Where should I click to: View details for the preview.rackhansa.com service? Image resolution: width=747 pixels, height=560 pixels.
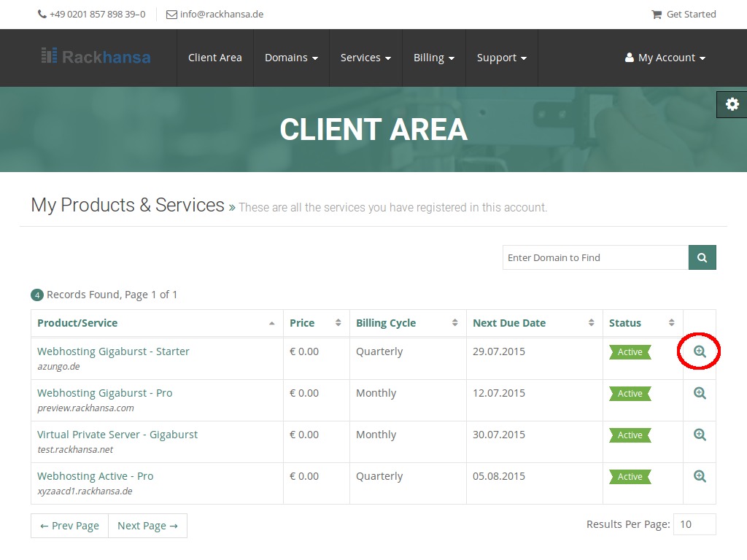click(x=700, y=393)
